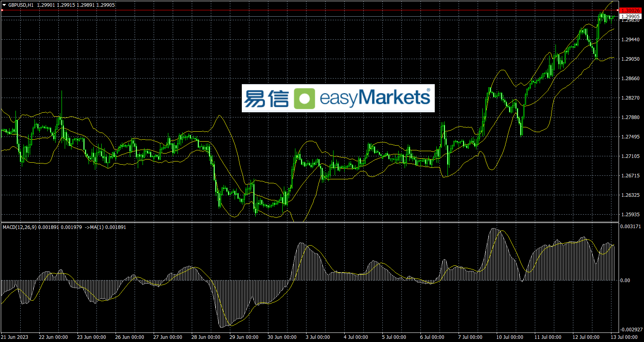Click the 28 Jun 00:00 time label

click(206, 337)
